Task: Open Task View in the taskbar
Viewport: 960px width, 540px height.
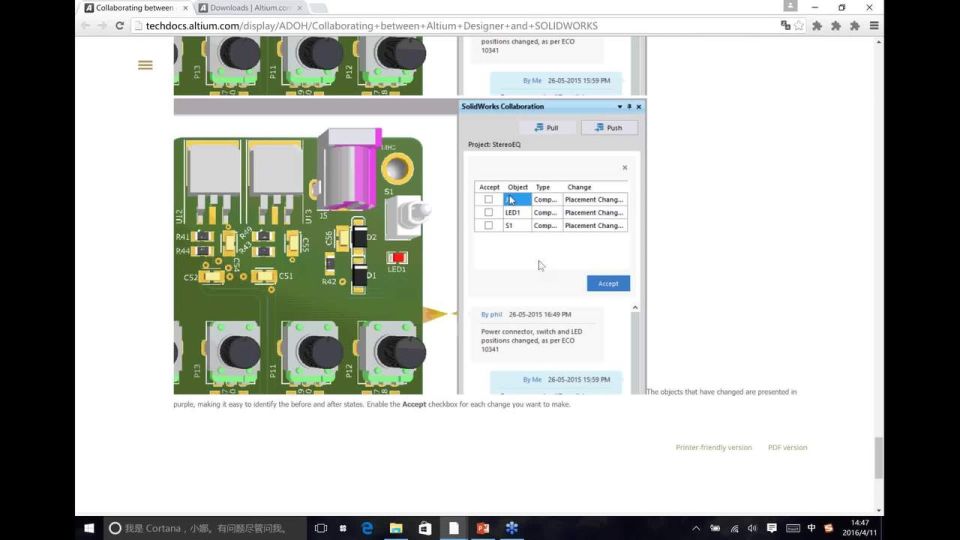Action: point(320,528)
